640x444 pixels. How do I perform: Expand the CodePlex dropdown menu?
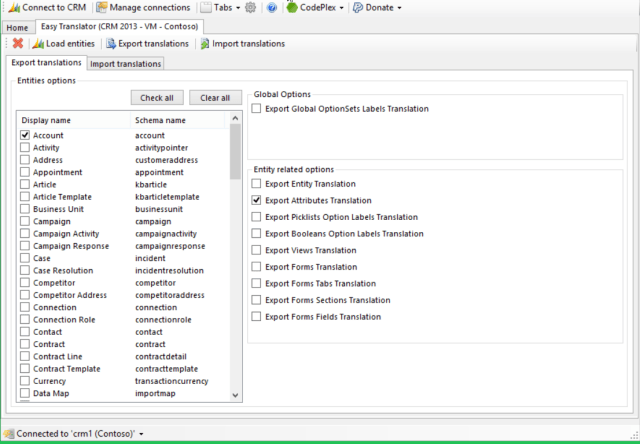point(316,7)
